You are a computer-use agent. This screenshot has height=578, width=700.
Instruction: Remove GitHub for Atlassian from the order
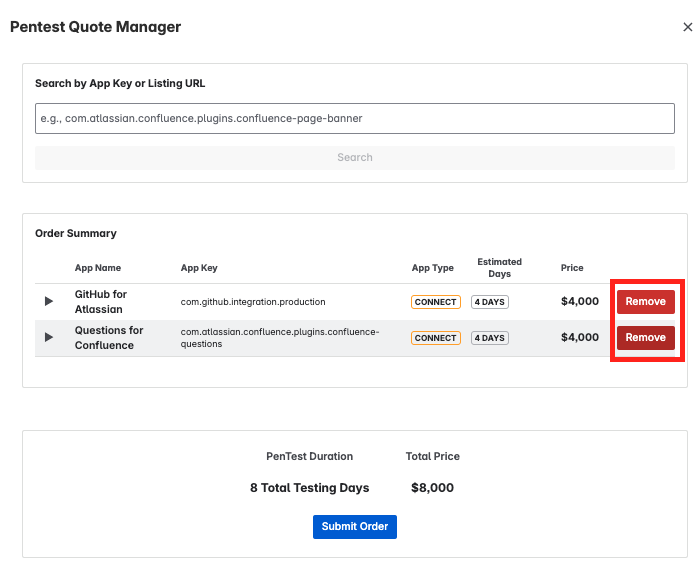[645, 302]
